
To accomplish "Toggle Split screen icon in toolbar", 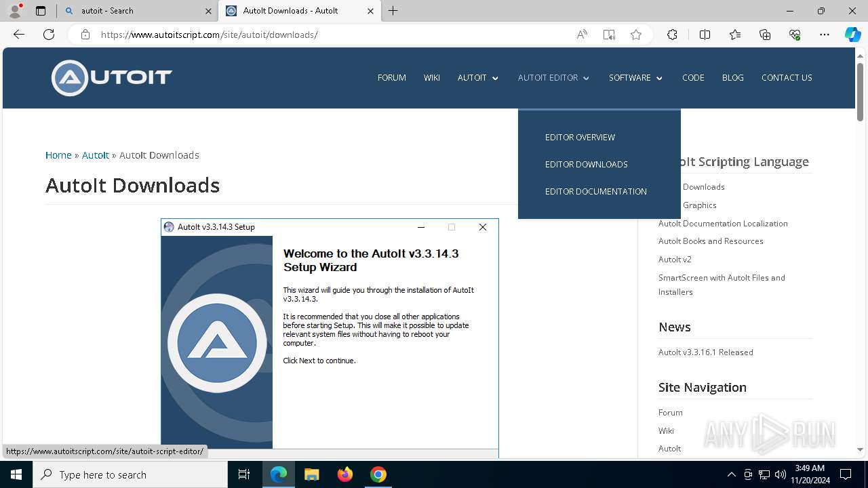I will (x=705, y=35).
